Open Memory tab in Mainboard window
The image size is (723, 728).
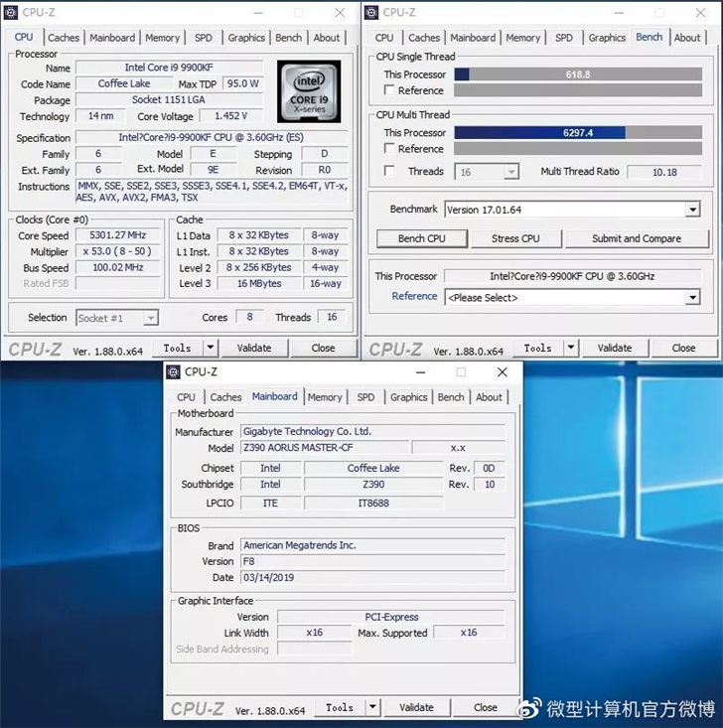click(325, 397)
